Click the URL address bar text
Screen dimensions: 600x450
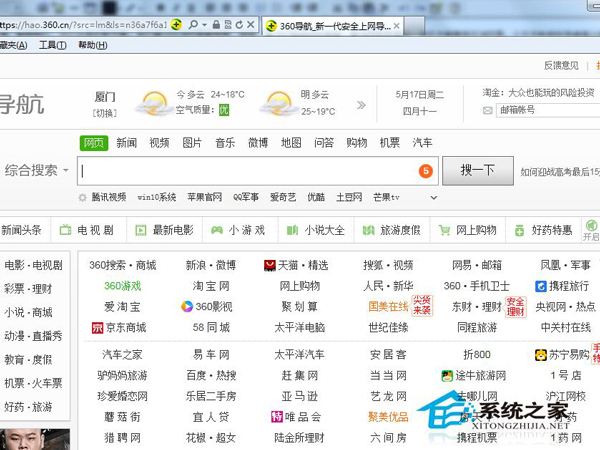coord(83,25)
